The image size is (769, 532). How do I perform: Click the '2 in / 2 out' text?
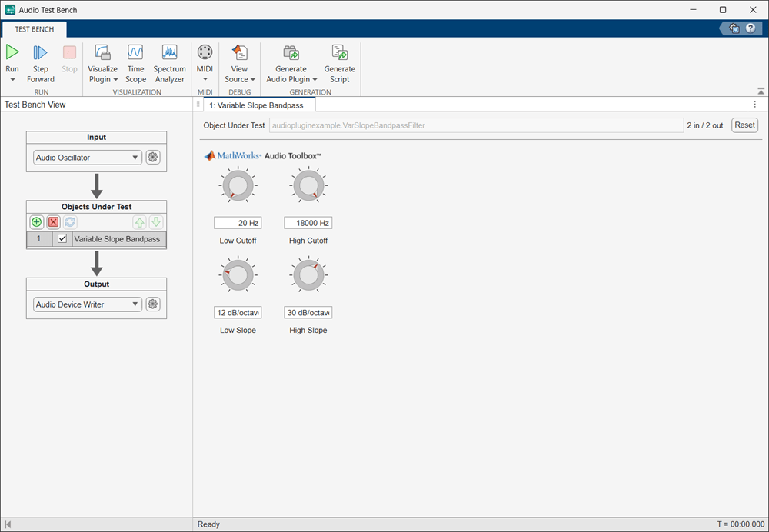tap(704, 125)
